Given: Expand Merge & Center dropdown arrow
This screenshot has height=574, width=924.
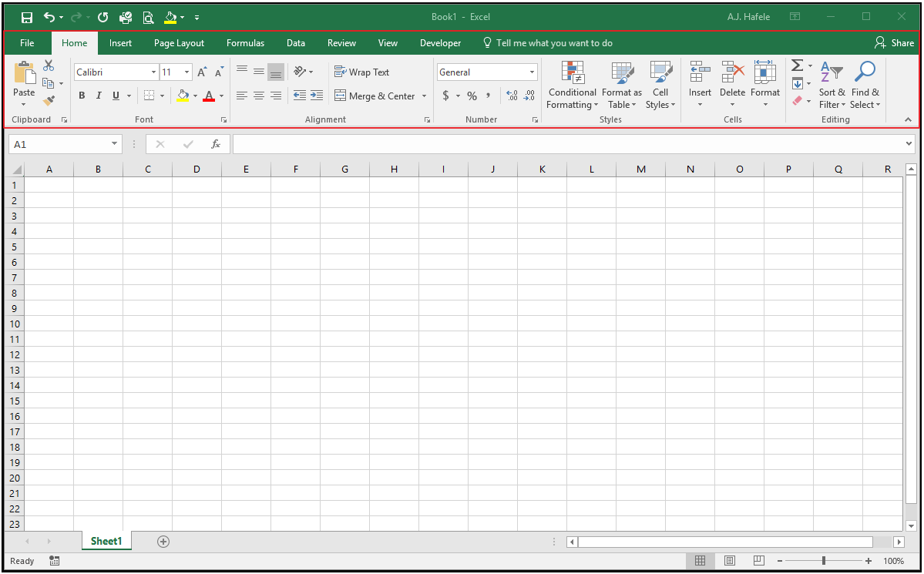Looking at the screenshot, I should point(424,96).
